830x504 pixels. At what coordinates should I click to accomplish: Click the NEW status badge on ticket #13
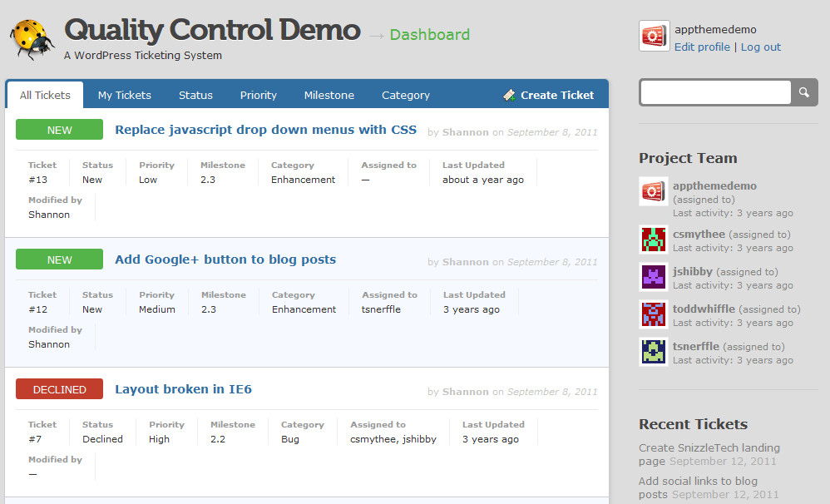(x=59, y=130)
